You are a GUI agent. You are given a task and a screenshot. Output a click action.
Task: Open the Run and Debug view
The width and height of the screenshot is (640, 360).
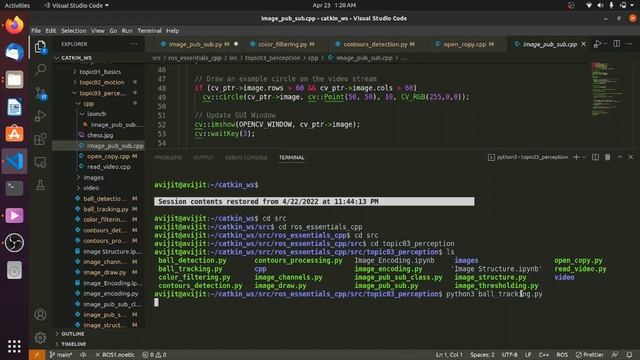click(x=40, y=116)
